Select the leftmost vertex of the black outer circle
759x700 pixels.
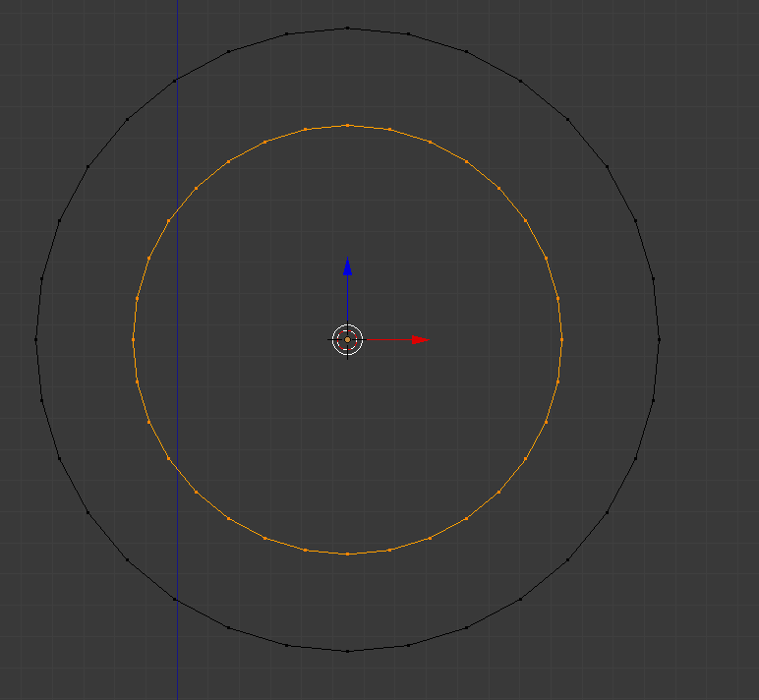(x=35, y=340)
